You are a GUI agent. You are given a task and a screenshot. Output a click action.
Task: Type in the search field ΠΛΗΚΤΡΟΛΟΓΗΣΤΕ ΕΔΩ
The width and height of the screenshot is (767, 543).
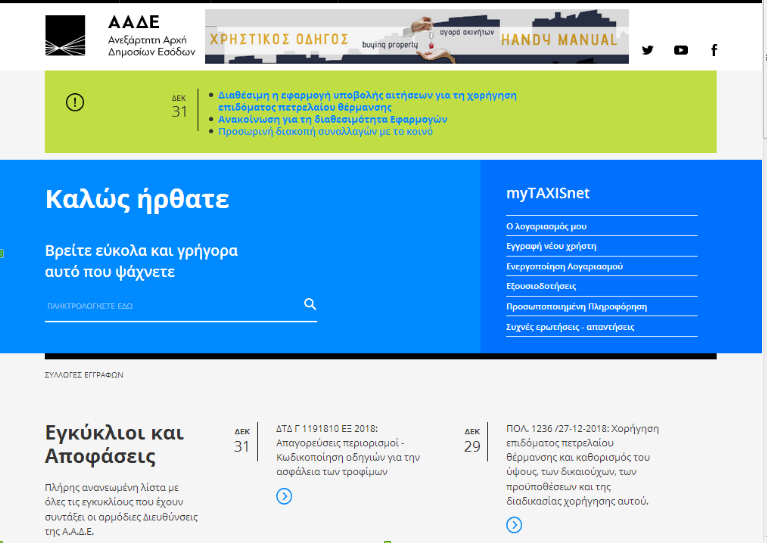[x=170, y=305]
